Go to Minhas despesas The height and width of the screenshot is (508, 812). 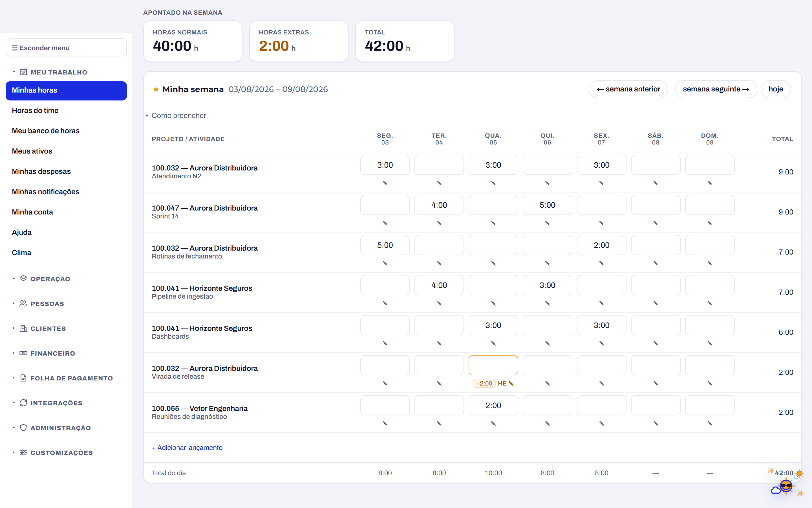(66, 171)
